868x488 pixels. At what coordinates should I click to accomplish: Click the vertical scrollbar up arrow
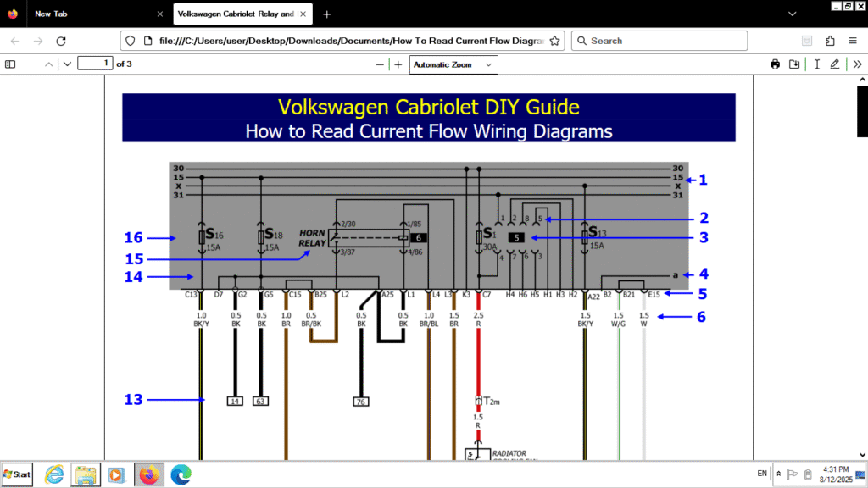(x=862, y=80)
